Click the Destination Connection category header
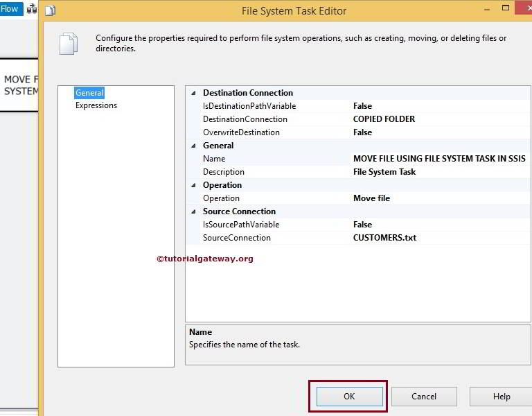This screenshot has width=532, height=416. (248, 93)
